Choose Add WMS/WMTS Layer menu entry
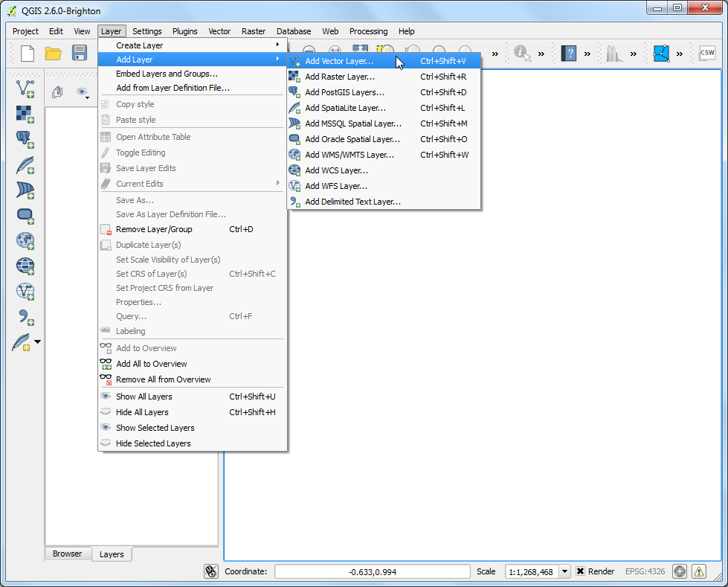 tap(384, 155)
